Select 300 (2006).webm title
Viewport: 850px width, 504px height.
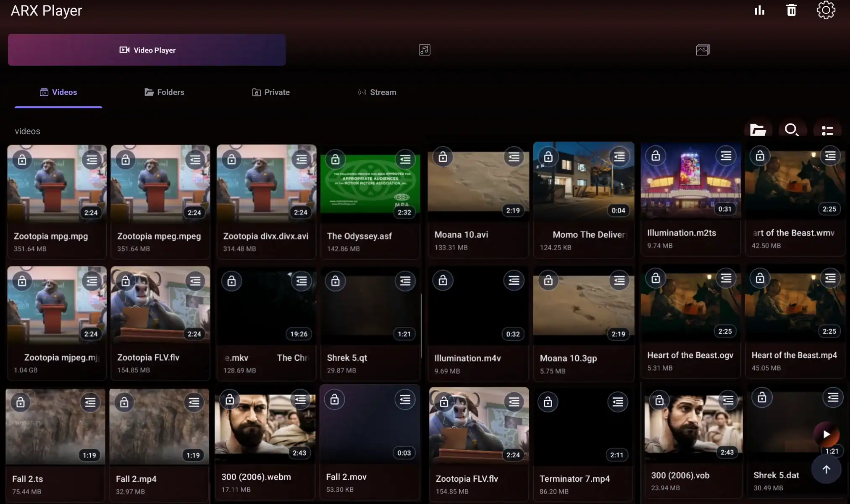click(x=256, y=477)
